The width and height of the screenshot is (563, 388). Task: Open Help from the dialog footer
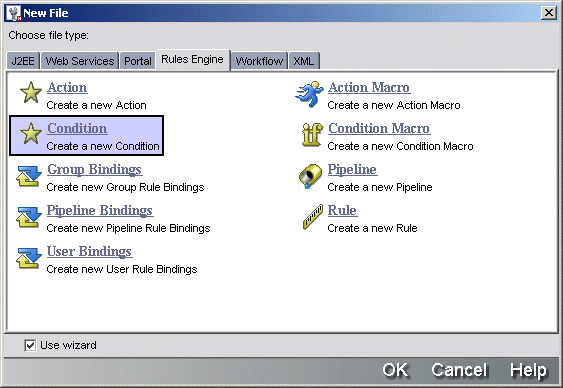tap(528, 370)
